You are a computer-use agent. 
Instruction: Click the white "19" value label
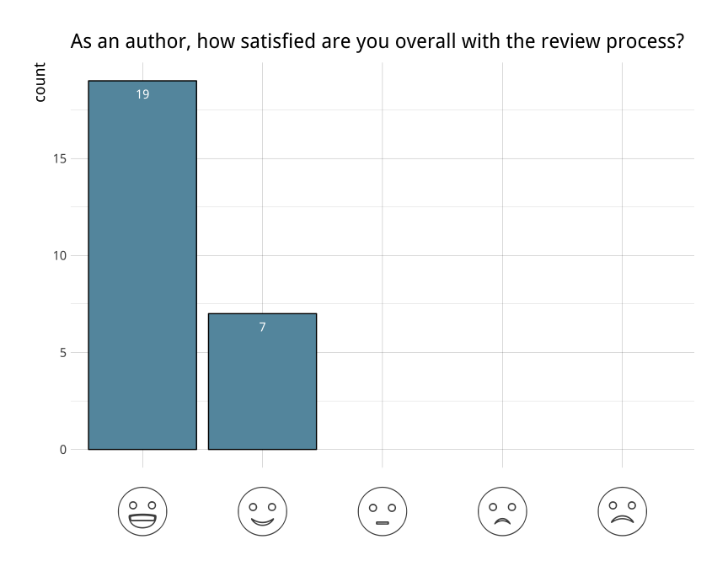(142, 94)
